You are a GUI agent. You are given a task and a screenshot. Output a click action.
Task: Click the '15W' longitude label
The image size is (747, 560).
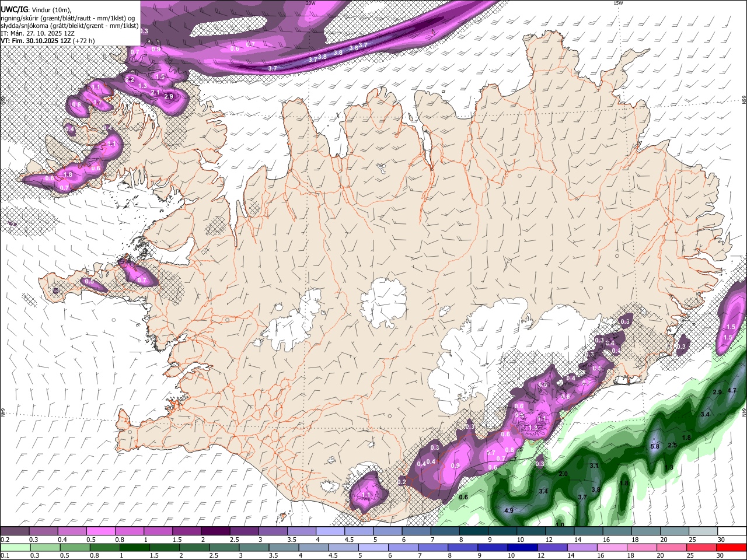coord(618,3)
